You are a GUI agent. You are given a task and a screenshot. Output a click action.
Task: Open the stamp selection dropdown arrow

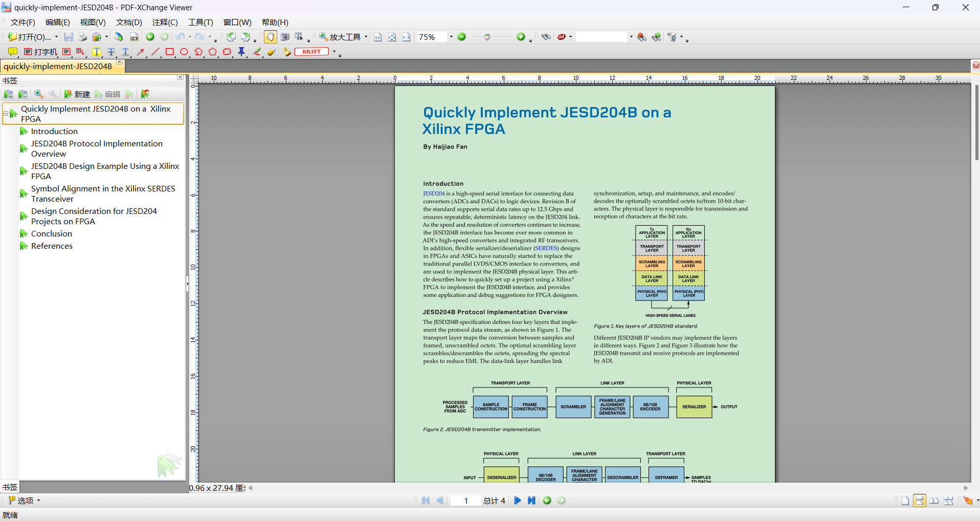(x=335, y=52)
